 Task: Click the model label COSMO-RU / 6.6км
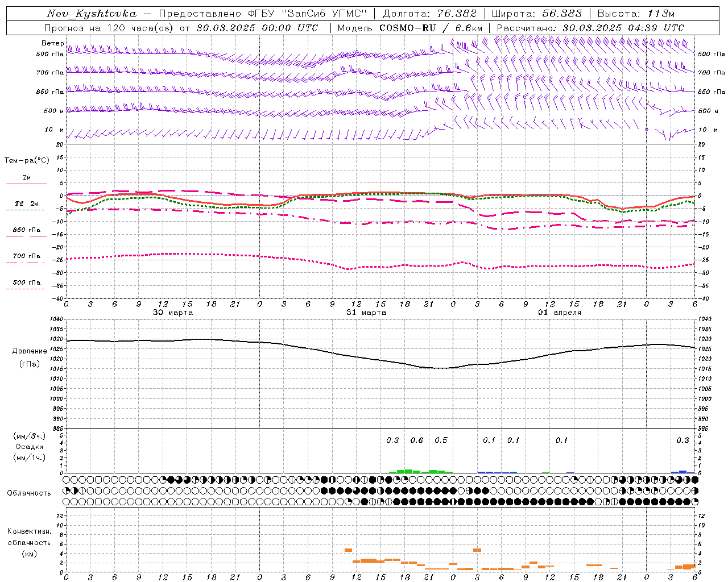[x=431, y=28]
